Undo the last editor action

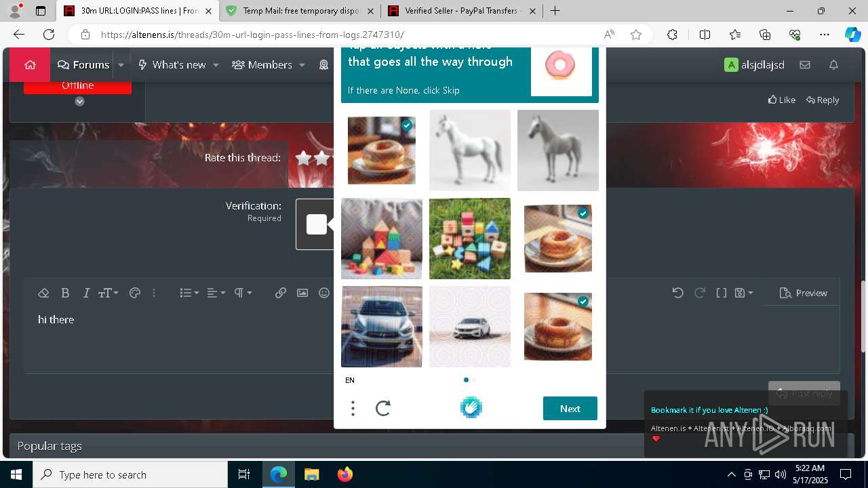677,293
